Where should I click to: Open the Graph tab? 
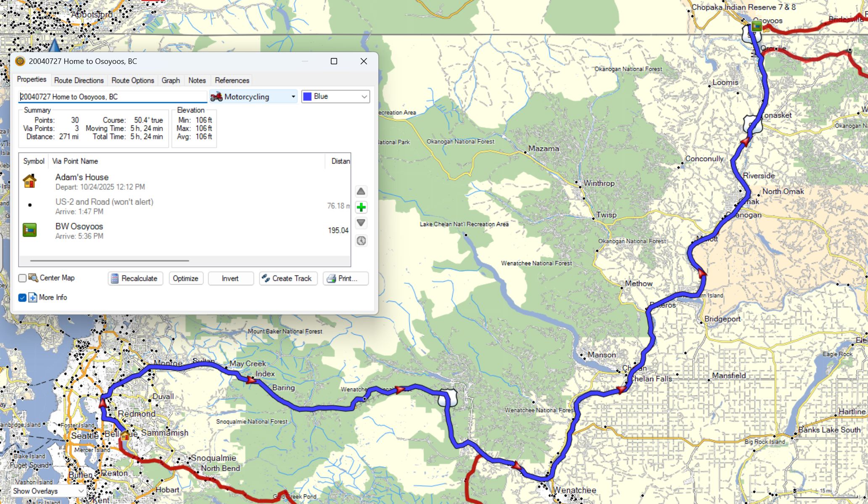171,80
